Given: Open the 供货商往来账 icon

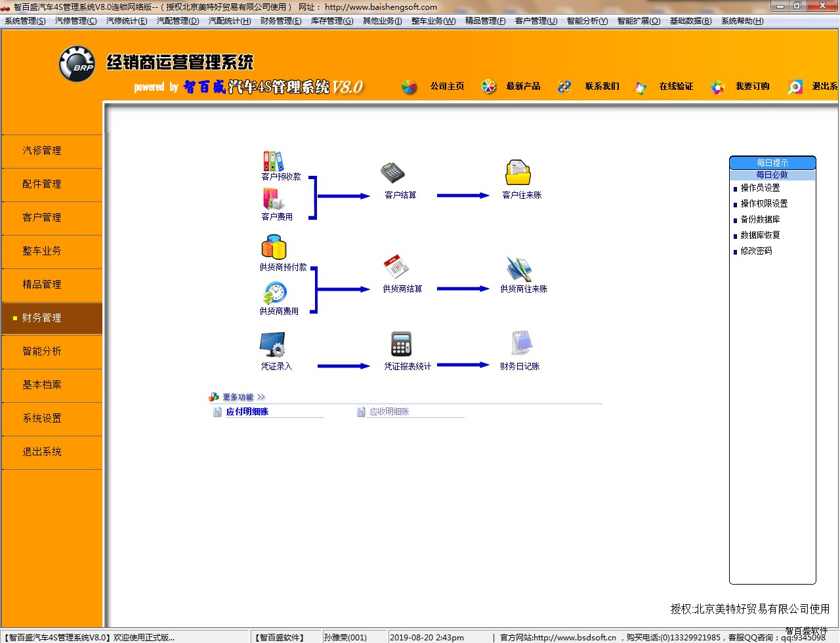Looking at the screenshot, I should click(519, 269).
